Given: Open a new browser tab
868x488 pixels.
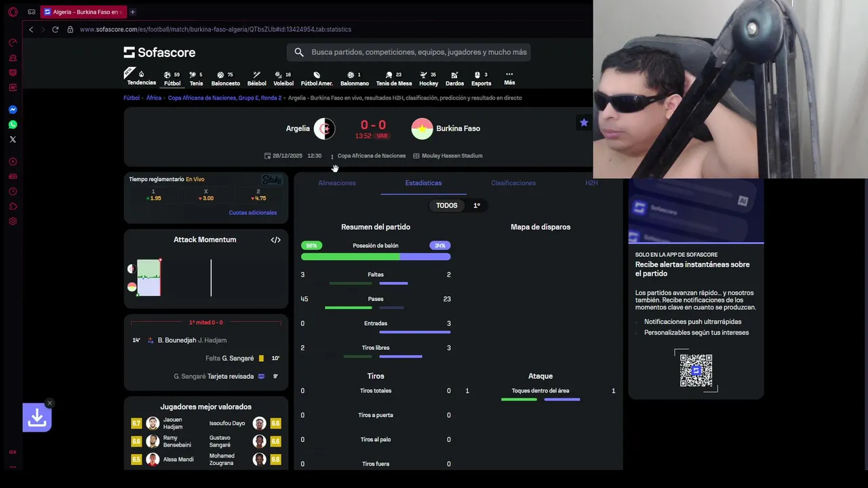Looking at the screenshot, I should [x=132, y=12].
